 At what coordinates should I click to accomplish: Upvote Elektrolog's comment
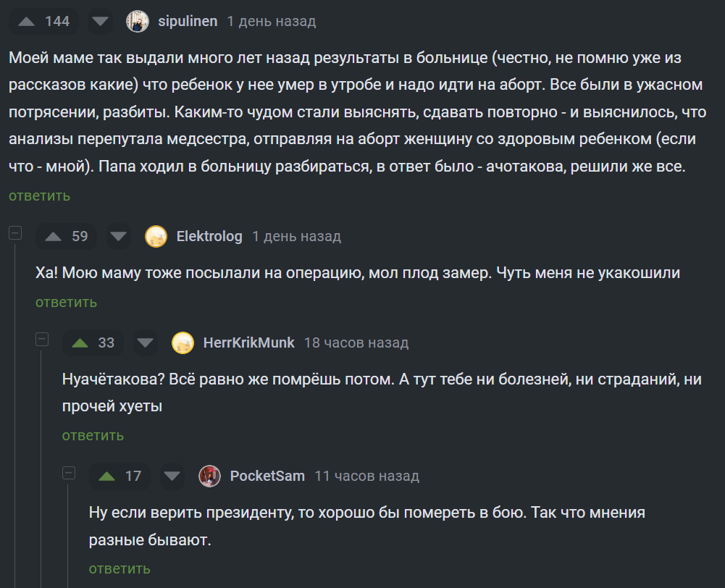(53, 237)
